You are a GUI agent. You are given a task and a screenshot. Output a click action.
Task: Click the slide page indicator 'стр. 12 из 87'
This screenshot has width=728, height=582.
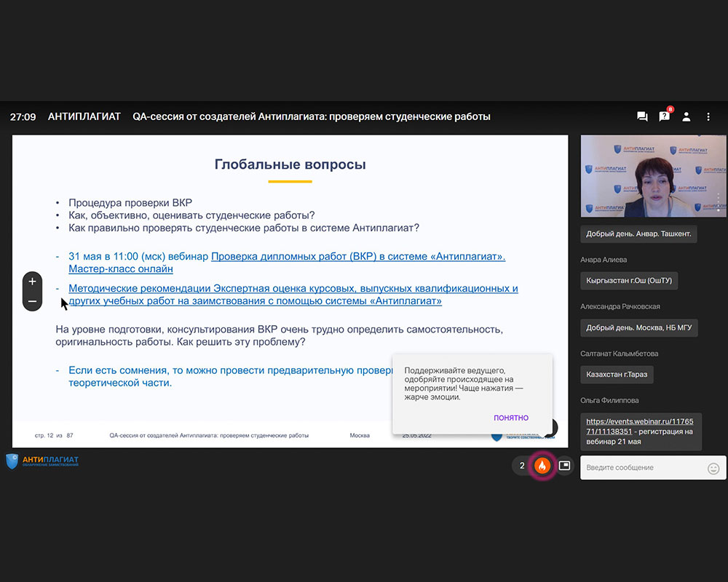pyautogui.click(x=54, y=435)
